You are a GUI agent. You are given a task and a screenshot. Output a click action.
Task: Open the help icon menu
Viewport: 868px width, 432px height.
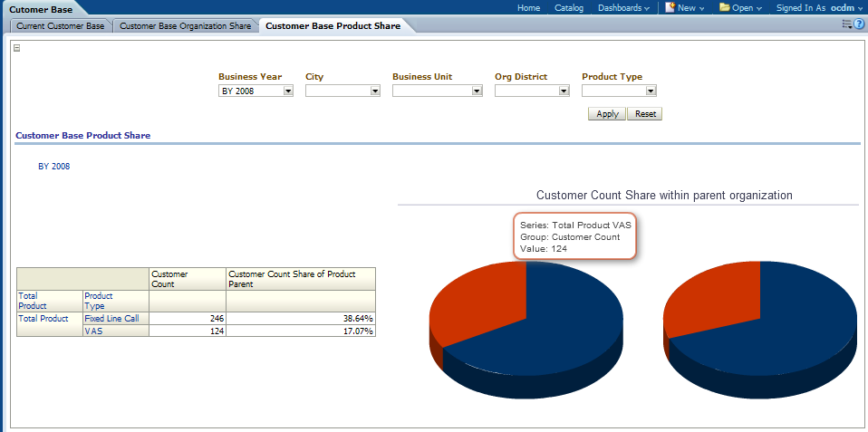tap(859, 24)
